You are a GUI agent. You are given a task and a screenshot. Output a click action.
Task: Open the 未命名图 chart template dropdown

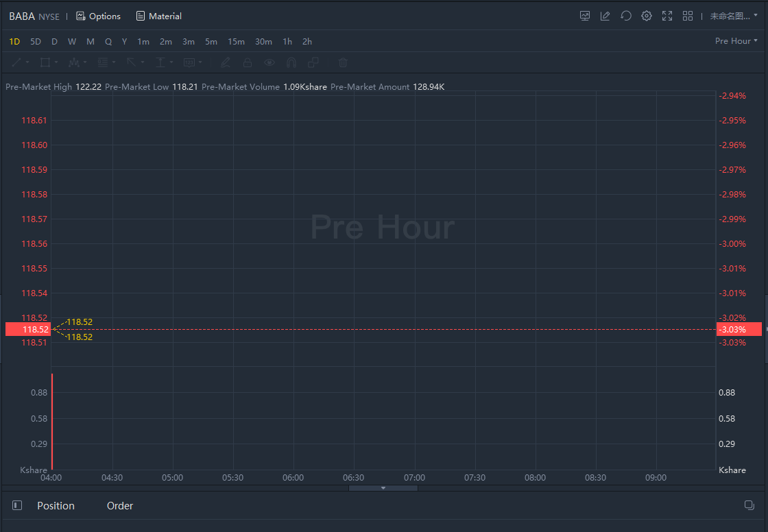point(734,16)
